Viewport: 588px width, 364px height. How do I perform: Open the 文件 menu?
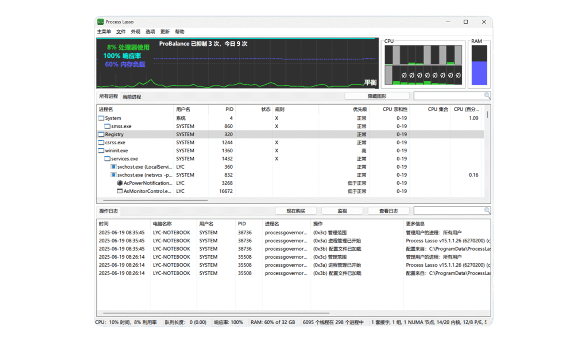pyautogui.click(x=121, y=32)
